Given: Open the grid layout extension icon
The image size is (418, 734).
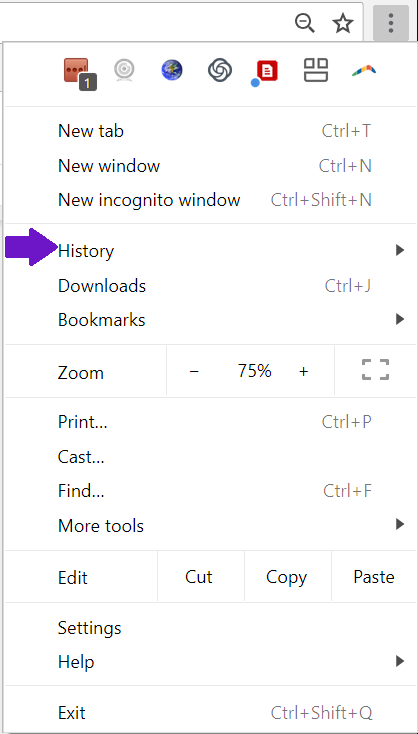Looking at the screenshot, I should click(x=316, y=70).
